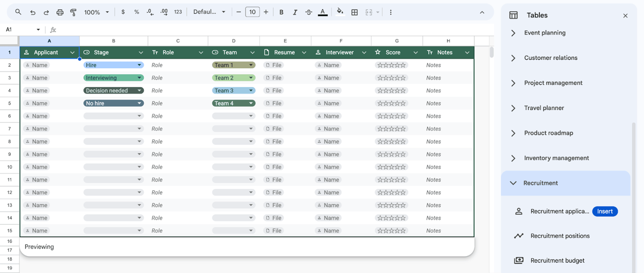Open more number formats (123)

click(178, 12)
